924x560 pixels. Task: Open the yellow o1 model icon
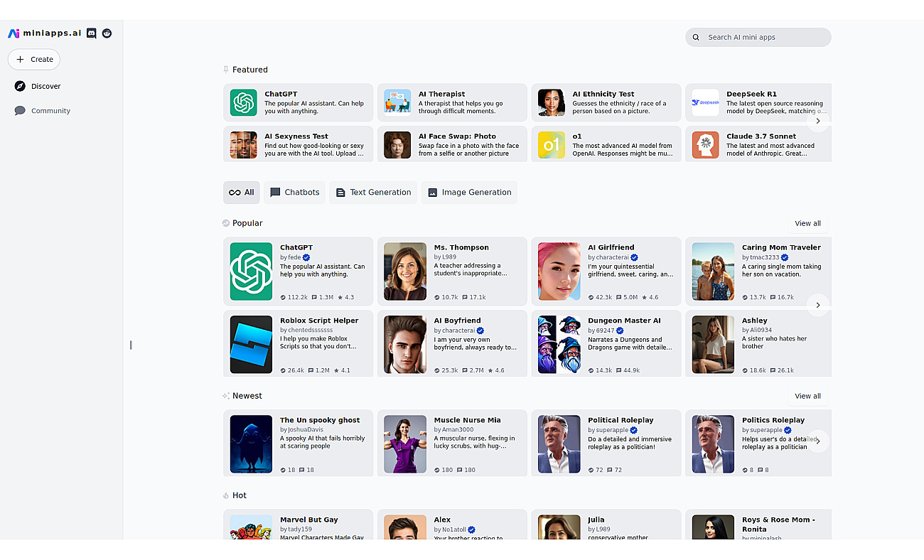(x=552, y=145)
